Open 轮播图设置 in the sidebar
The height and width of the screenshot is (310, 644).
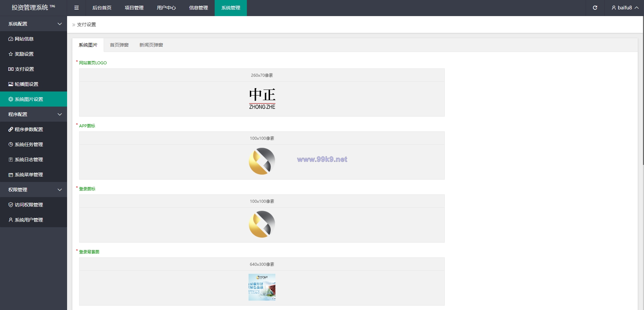(x=34, y=84)
